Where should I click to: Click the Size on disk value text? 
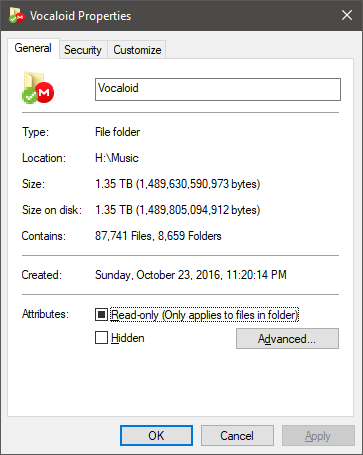click(178, 210)
